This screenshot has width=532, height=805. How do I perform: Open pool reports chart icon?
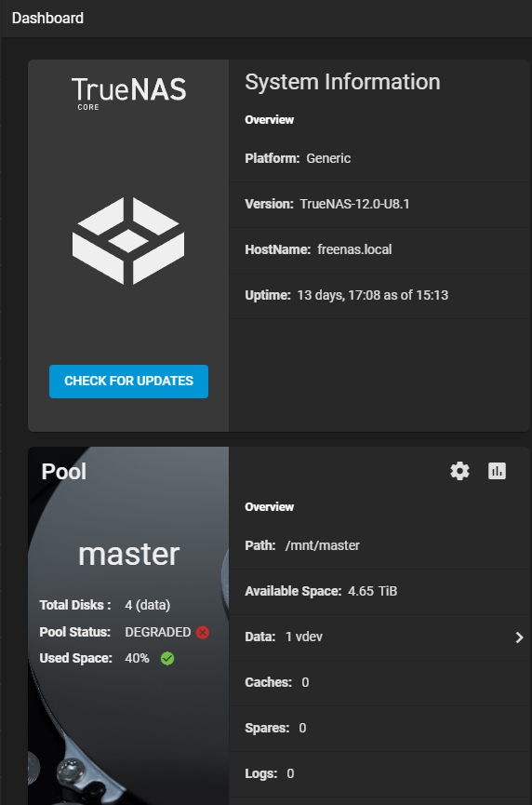click(497, 471)
